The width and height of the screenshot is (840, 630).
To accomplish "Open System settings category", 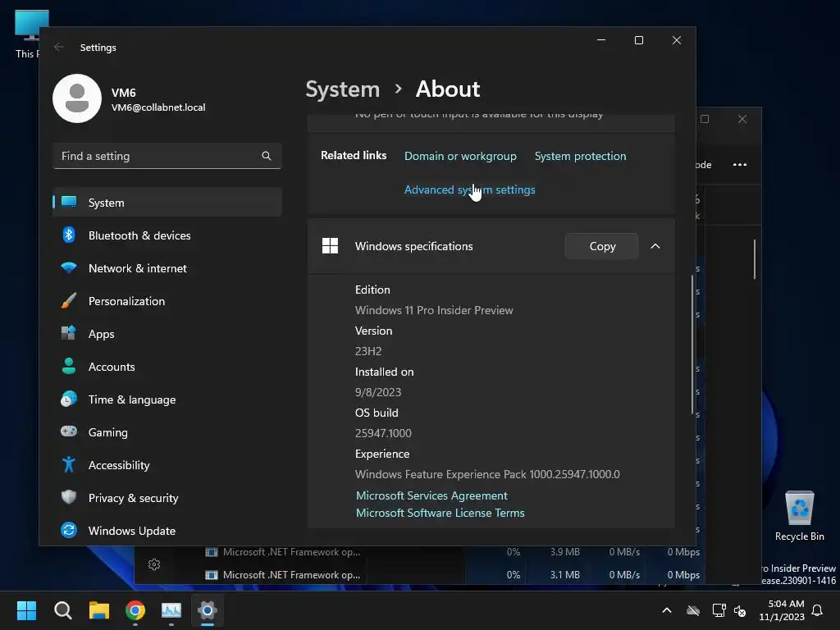I will click(x=167, y=203).
